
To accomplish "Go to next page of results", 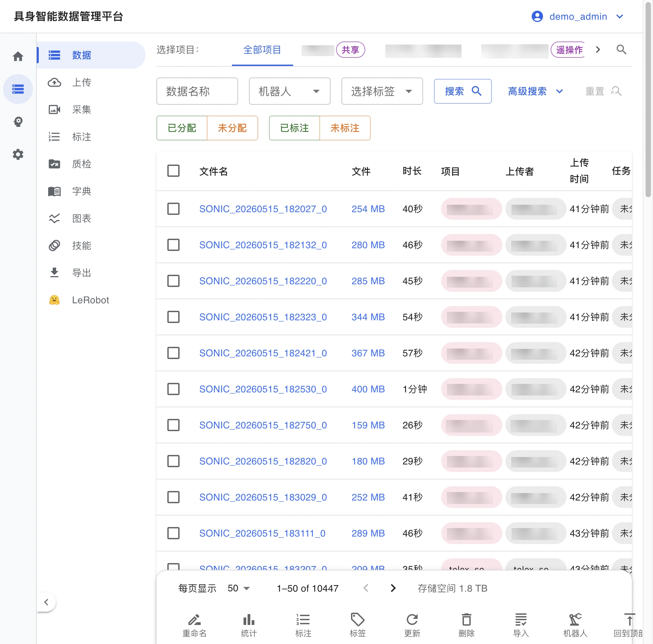I will pyautogui.click(x=393, y=588).
